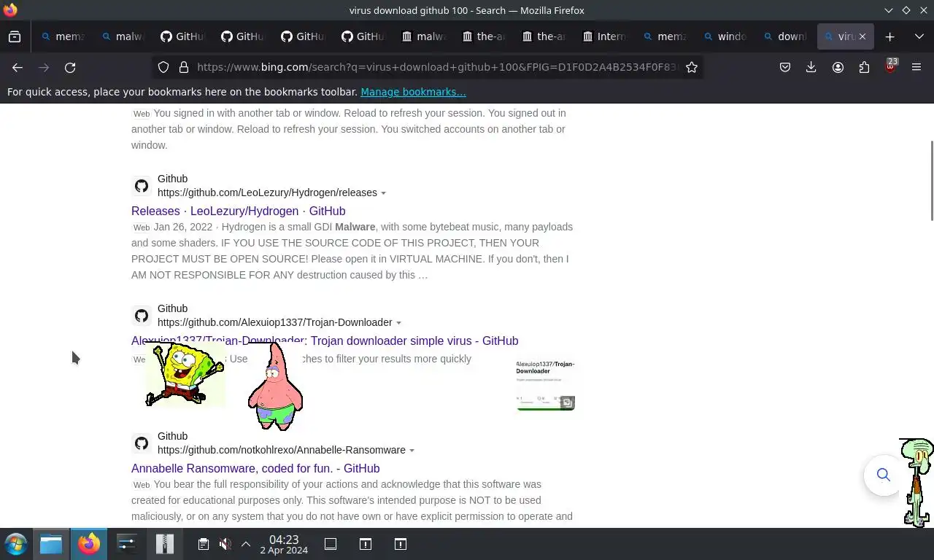Screen dimensions: 934x560
Task: Save page to Pocket
Action: click(785, 67)
